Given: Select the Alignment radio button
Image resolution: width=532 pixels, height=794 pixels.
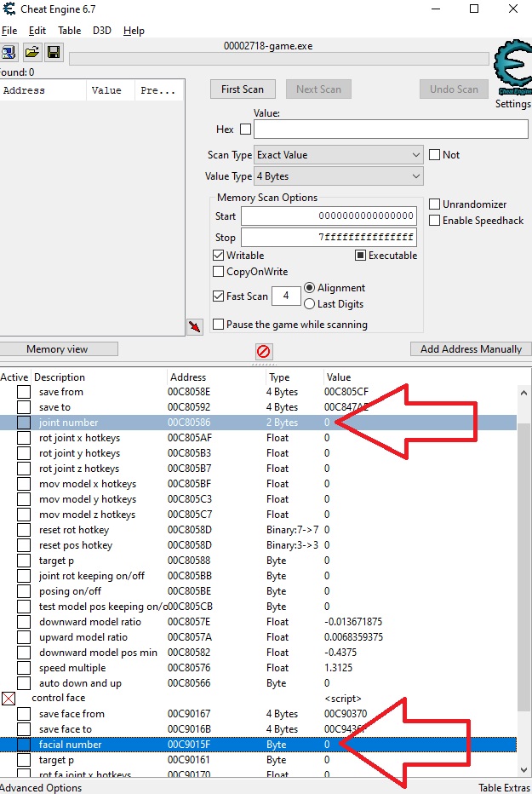Looking at the screenshot, I should 310,288.
